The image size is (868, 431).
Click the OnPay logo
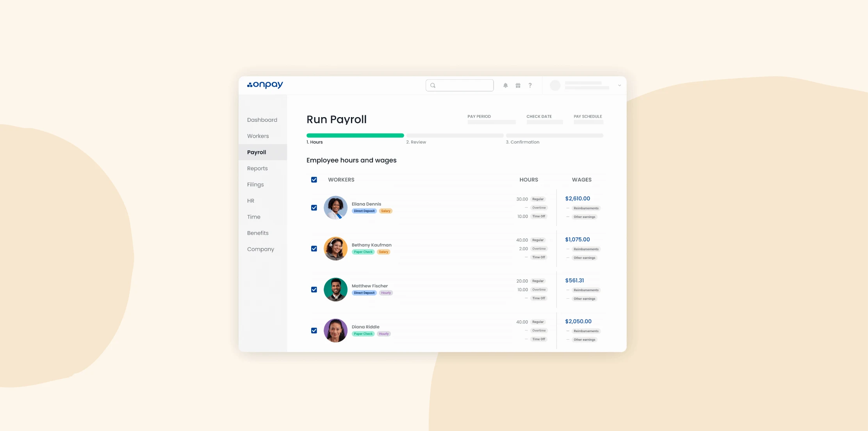pos(265,85)
